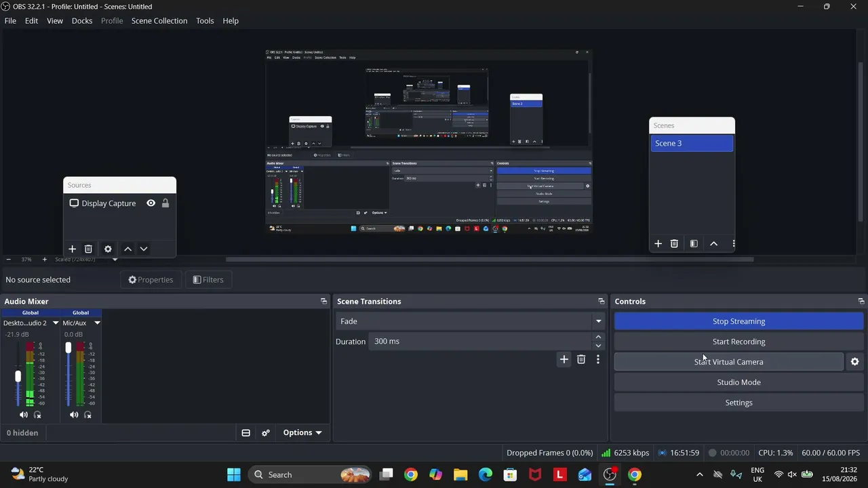This screenshot has height=488, width=868.
Task: Click Start Virtual Camera
Action: click(728, 362)
